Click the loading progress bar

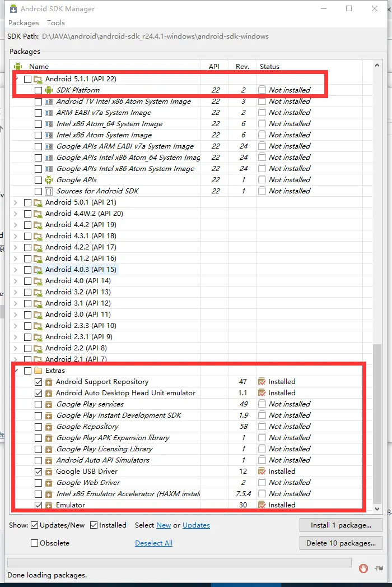coord(179,563)
